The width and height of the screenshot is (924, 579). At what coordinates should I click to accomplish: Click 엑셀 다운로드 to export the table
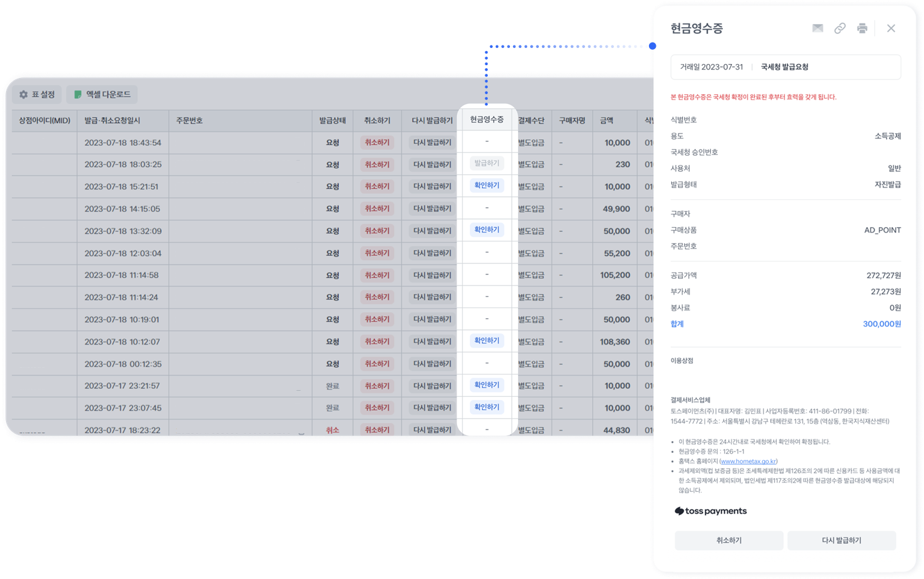pos(102,95)
